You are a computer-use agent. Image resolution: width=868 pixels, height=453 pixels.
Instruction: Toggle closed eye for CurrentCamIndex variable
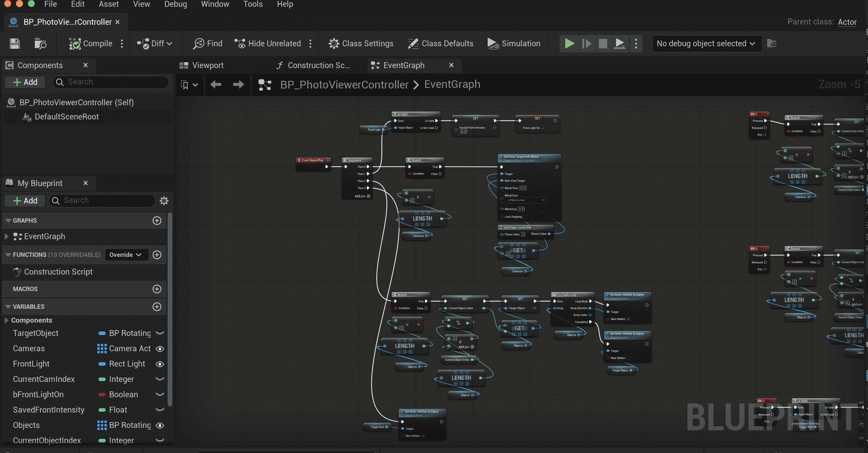pos(160,379)
